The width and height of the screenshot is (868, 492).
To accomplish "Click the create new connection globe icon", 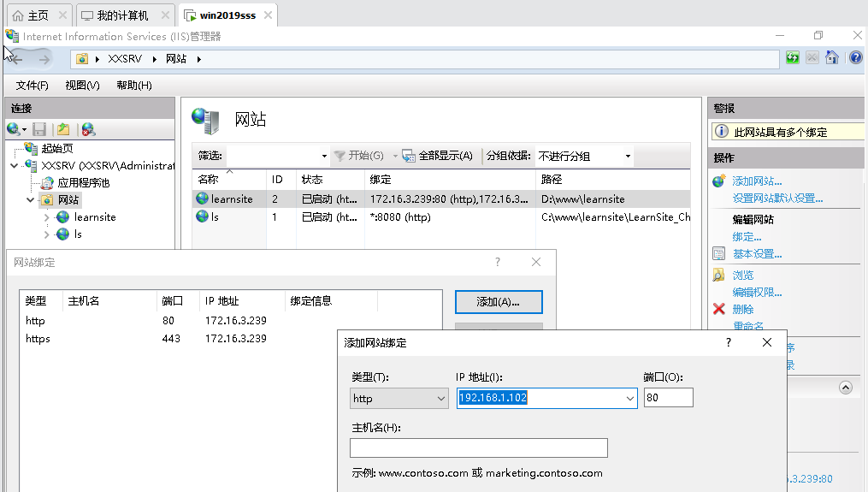I will point(15,129).
